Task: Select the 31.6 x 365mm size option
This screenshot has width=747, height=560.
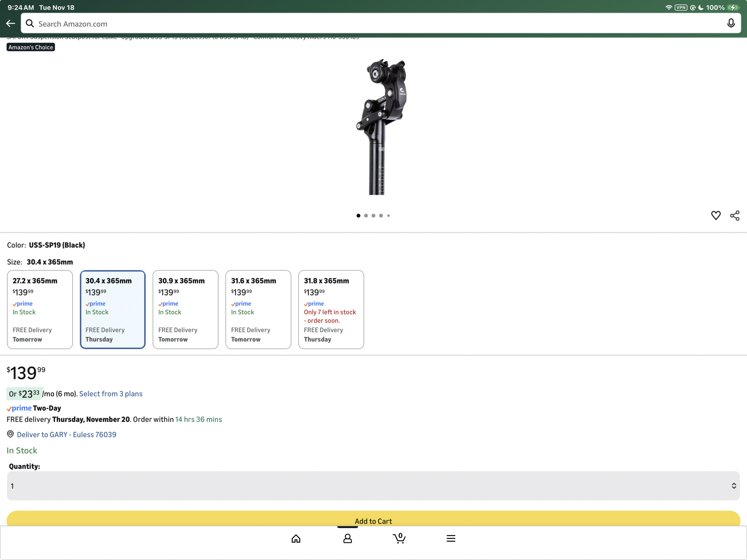Action: click(258, 309)
